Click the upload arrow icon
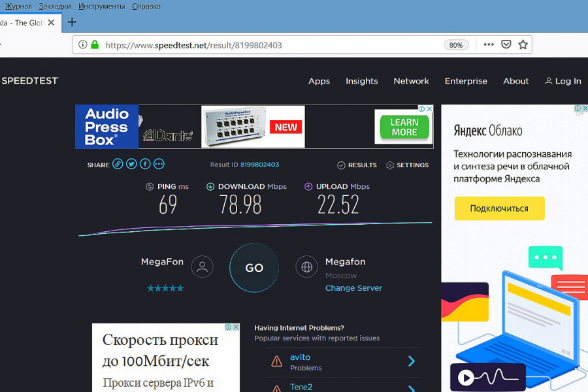 point(308,186)
